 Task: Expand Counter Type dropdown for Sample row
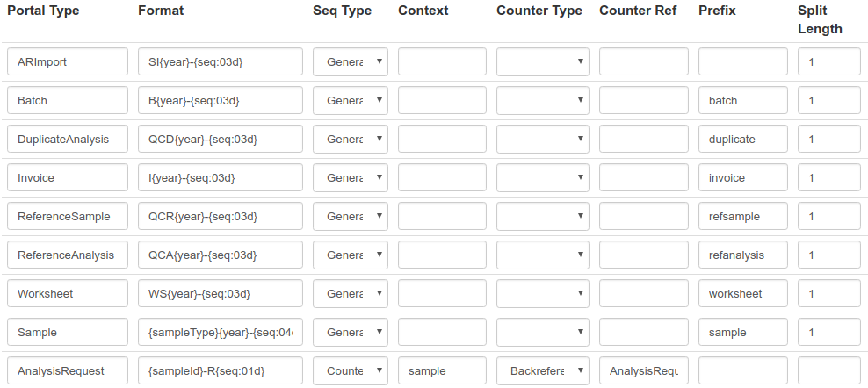click(542, 333)
